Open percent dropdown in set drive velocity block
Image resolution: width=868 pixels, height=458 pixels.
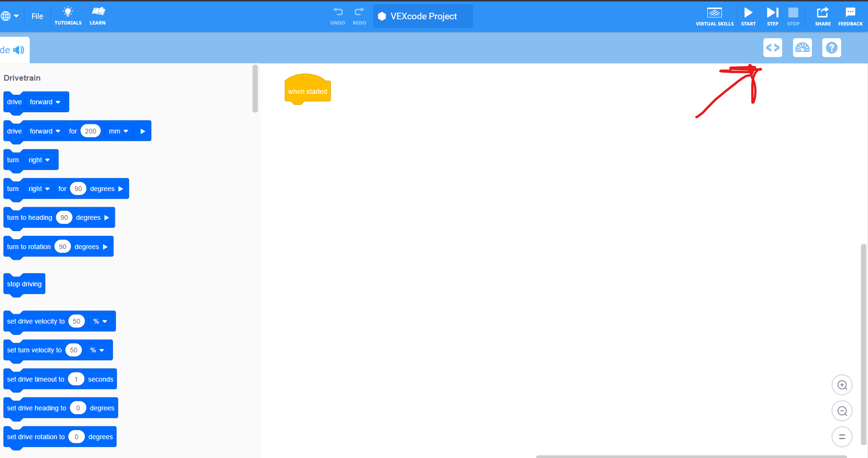(x=100, y=321)
